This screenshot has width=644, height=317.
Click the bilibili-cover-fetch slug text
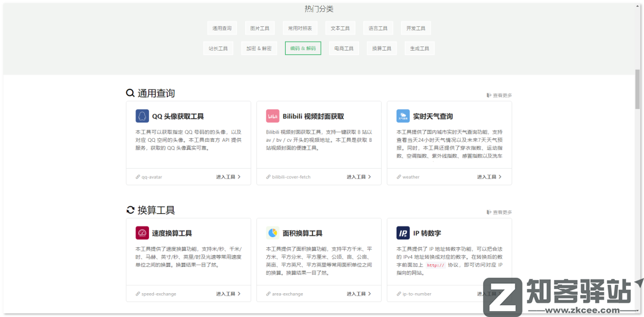tap(291, 177)
